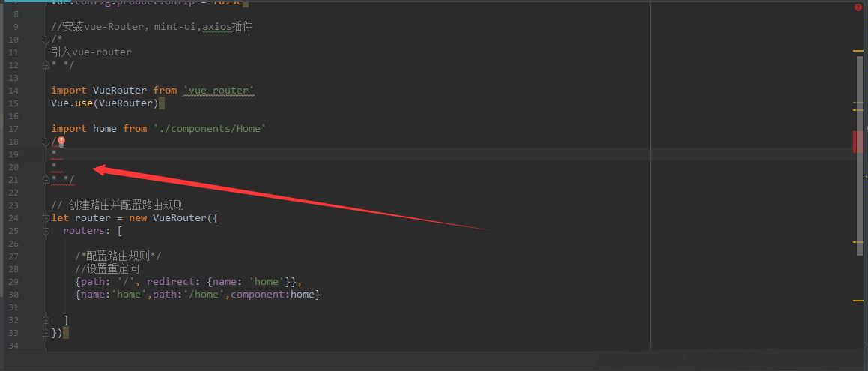Click the fold end marker on line 32
The width and height of the screenshot is (868, 371).
[x=46, y=320]
